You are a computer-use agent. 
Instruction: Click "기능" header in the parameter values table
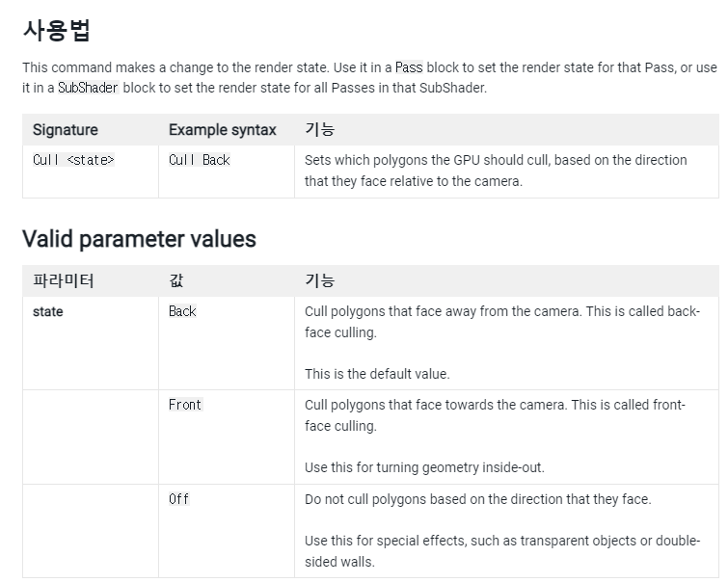pos(319,280)
